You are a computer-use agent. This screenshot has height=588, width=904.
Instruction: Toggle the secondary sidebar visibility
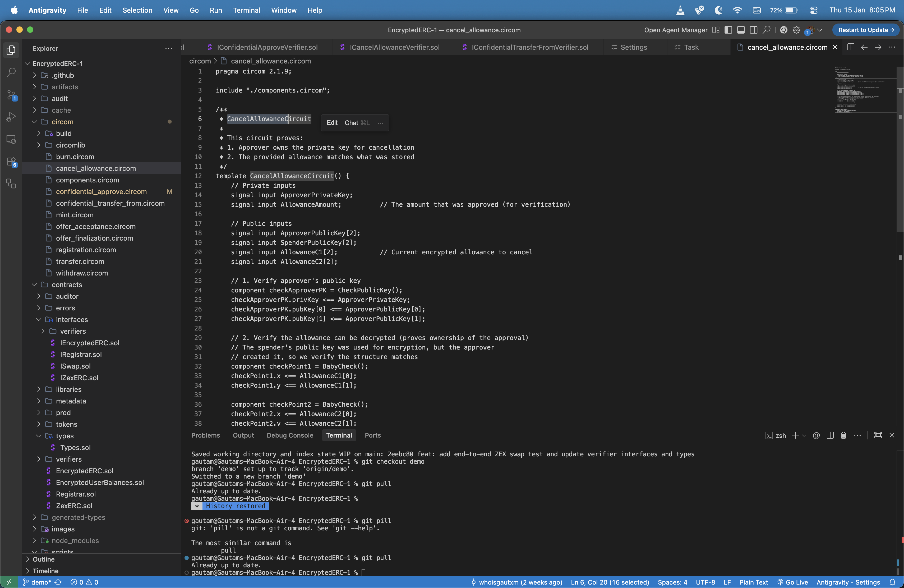pos(754,30)
